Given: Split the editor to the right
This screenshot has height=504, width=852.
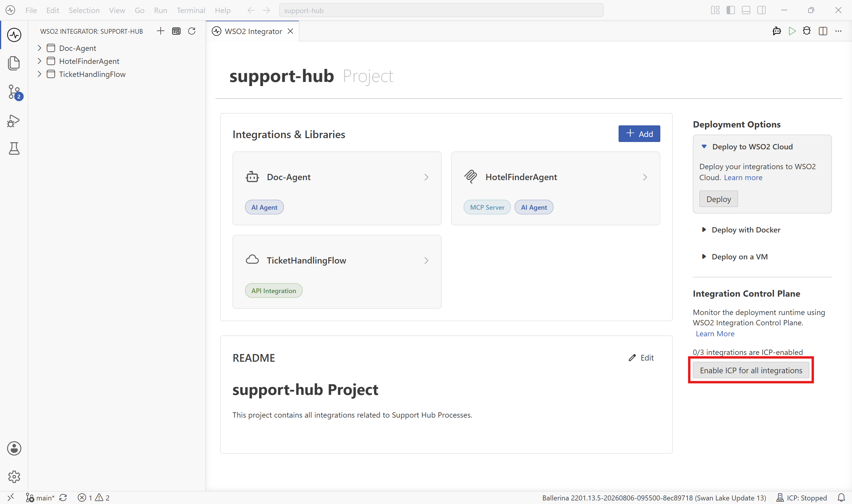Looking at the screenshot, I should click(x=823, y=31).
